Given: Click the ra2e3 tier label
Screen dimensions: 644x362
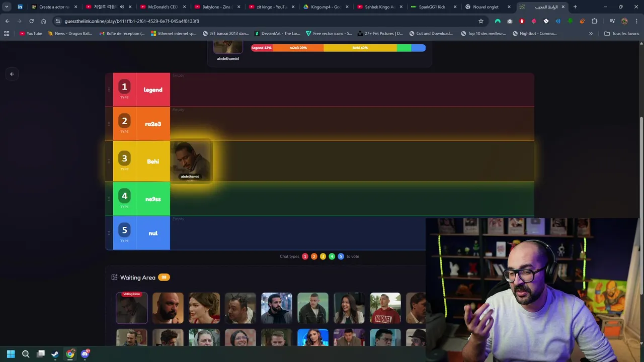Looking at the screenshot, I should tap(153, 124).
